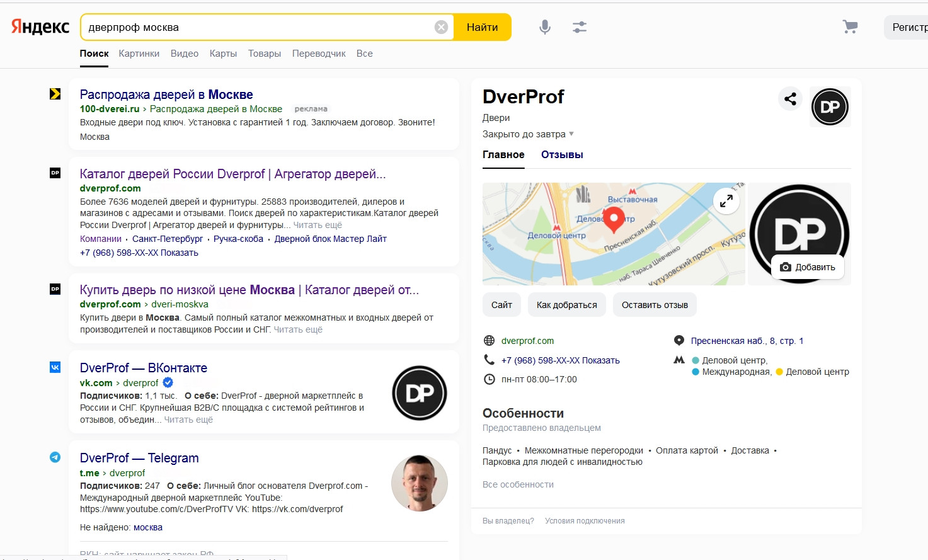The width and height of the screenshot is (928, 560).
Task: Open Каталог дверей России Dverprof result
Action: 232,174
